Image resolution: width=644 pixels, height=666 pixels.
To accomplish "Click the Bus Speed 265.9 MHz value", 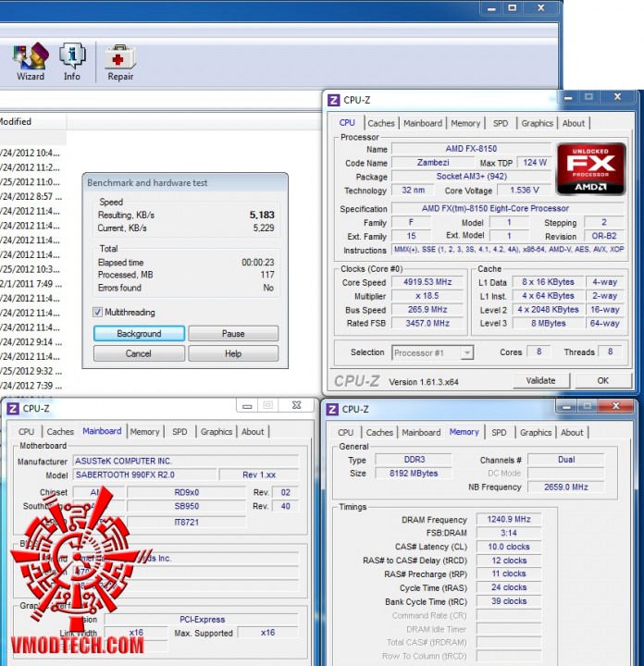I will (427, 310).
